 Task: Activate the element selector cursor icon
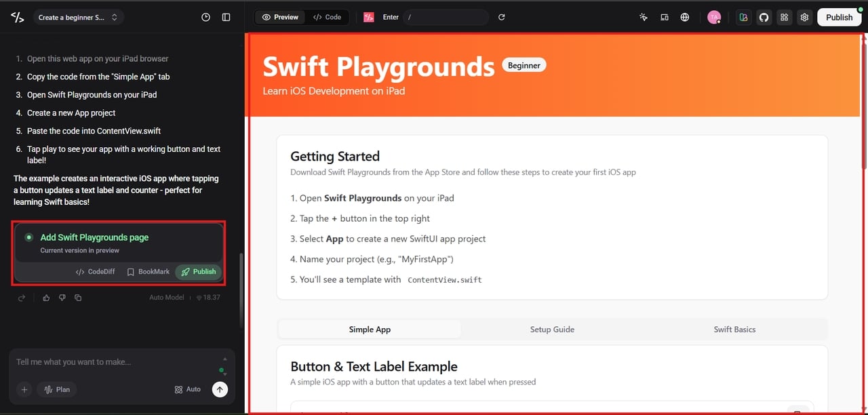coord(644,17)
